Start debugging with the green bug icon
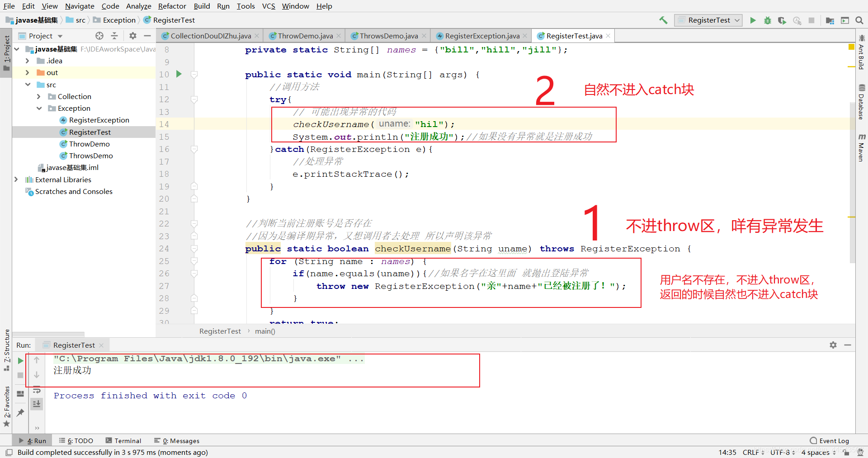 (768, 20)
